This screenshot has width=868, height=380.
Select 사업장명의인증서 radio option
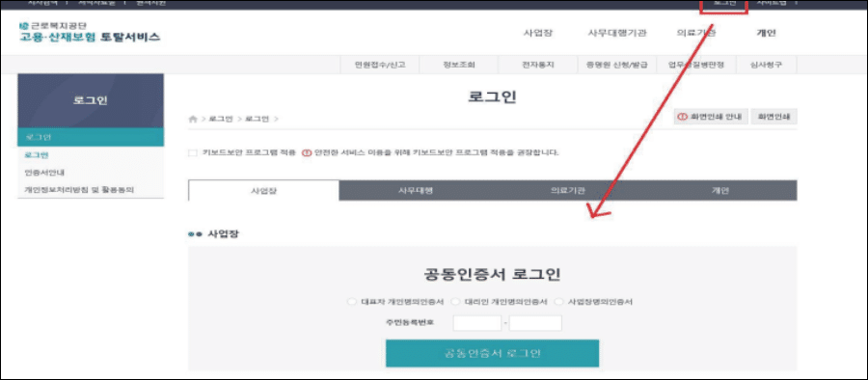(x=558, y=302)
